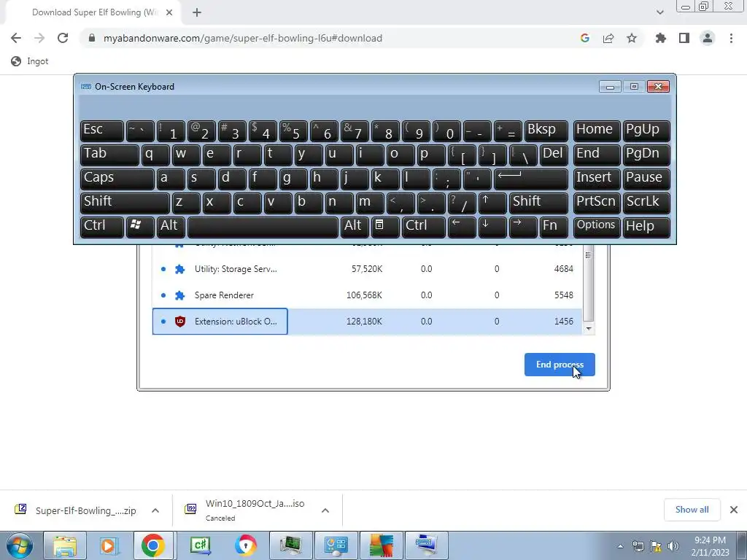747x560 pixels.
Task: Select the Extension: uBlock Origin row
Action: [x=367, y=322]
